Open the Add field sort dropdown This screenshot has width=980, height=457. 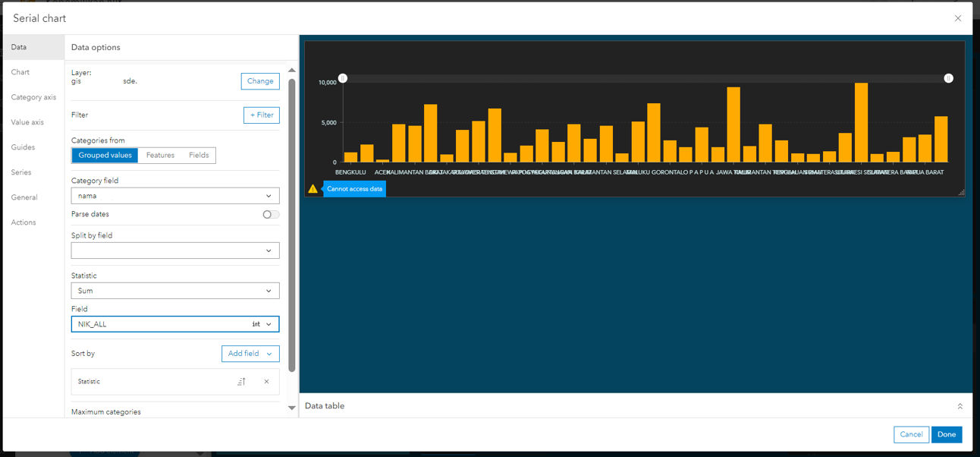[250, 354]
